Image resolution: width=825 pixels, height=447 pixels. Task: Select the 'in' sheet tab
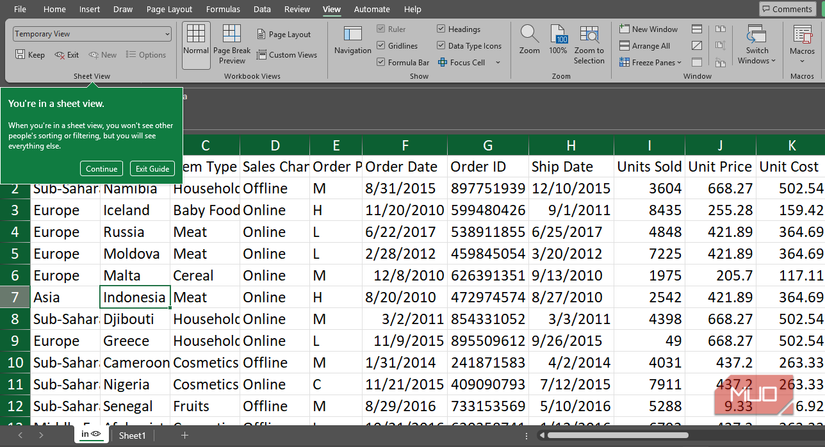click(x=91, y=434)
